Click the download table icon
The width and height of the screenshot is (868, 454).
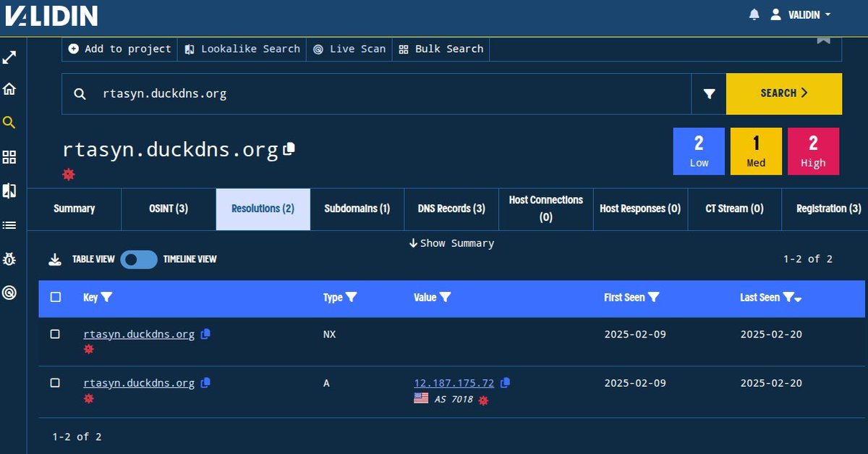[x=54, y=259]
